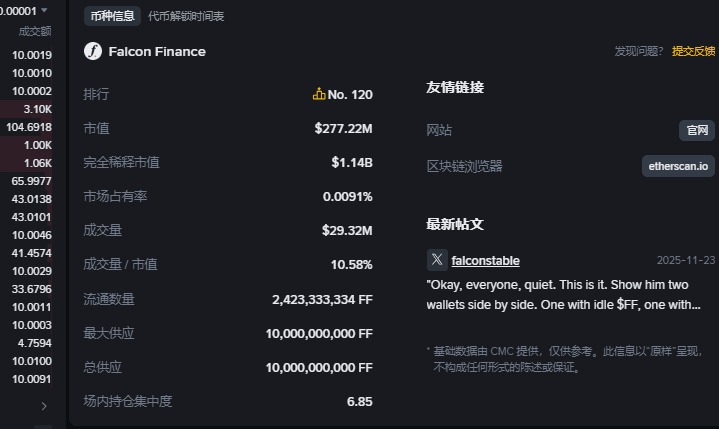The image size is (719, 429).
Task: Click the No. 120 ranking value
Action: [x=349, y=95]
